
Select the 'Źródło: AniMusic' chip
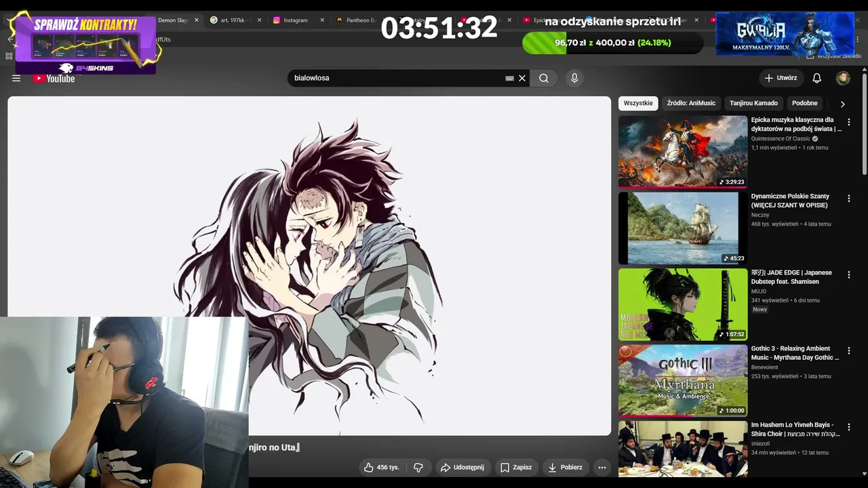click(x=691, y=104)
